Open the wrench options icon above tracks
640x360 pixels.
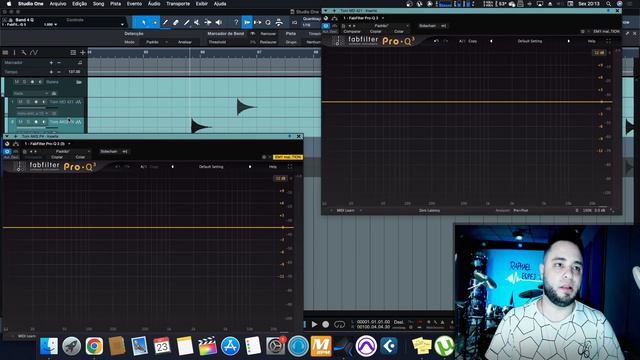pyautogui.click(x=24, y=53)
